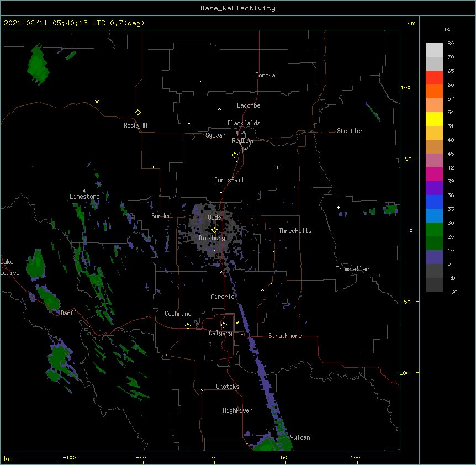Click the 2021/06/11 05:40:15 UTC timestamp
476x465 pixels.
(55, 23)
